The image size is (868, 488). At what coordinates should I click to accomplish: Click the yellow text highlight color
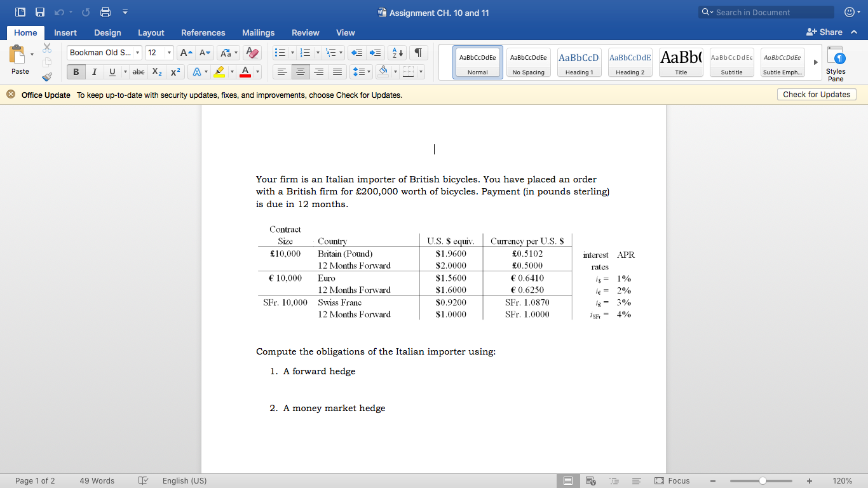219,72
